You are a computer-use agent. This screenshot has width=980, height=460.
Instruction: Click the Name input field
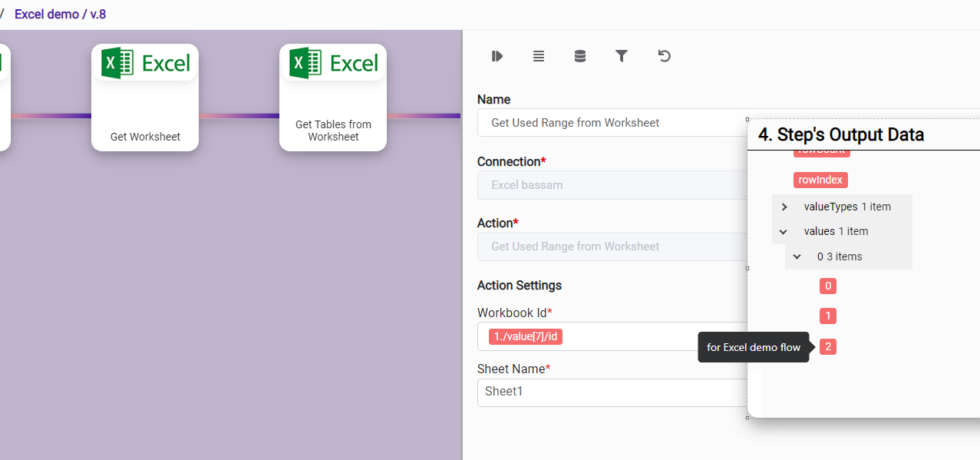click(x=612, y=123)
